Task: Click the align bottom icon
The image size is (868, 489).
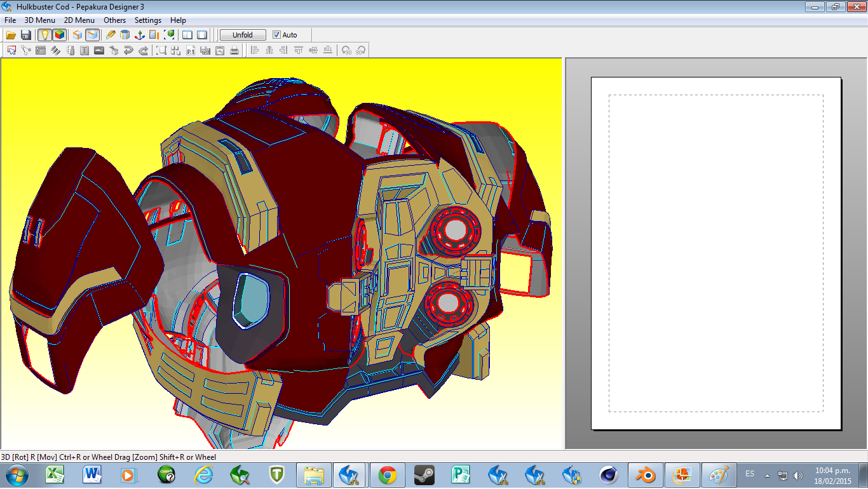Action: [328, 50]
